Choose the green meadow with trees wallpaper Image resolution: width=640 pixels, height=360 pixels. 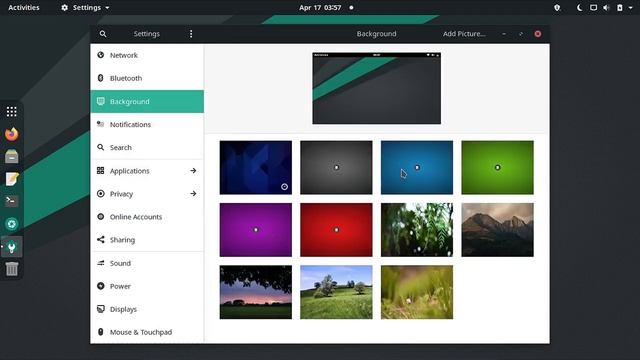pyautogui.click(x=336, y=292)
